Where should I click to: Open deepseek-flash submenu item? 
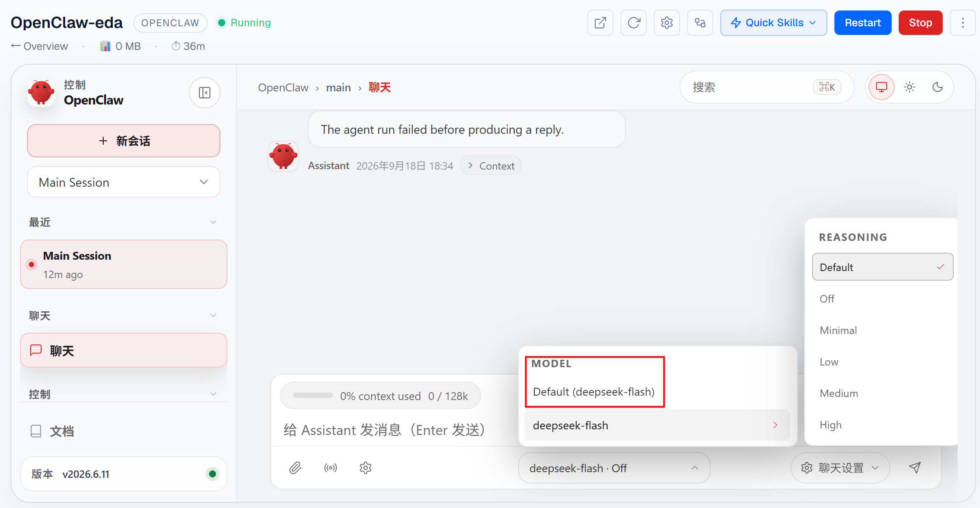click(x=657, y=425)
